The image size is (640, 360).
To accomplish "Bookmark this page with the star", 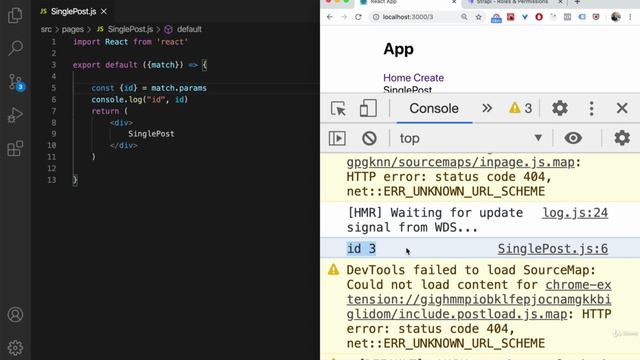I will [478, 17].
